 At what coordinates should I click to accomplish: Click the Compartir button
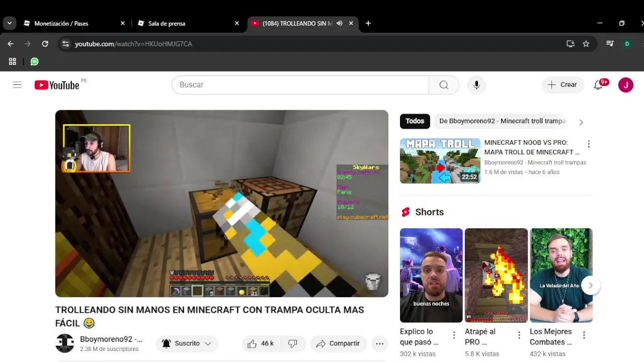coord(339,343)
